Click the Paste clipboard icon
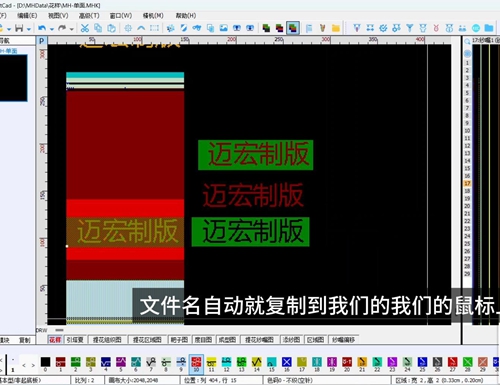 [x=111, y=28]
